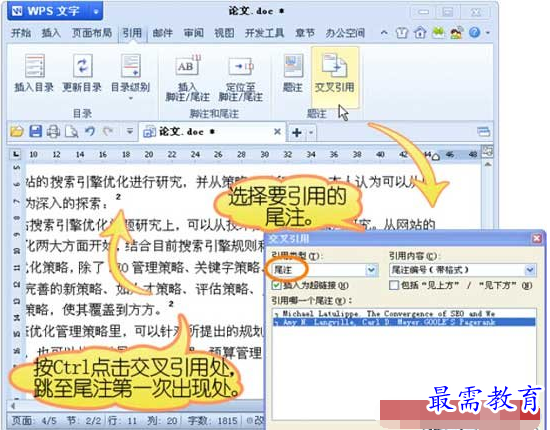Collapse the ribbon with the up caret

384,33
